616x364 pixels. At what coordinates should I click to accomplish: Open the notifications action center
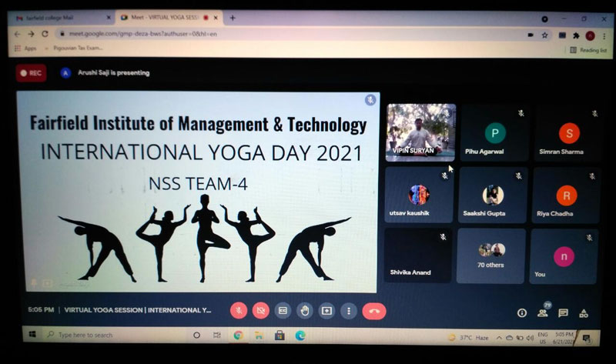[586, 339]
